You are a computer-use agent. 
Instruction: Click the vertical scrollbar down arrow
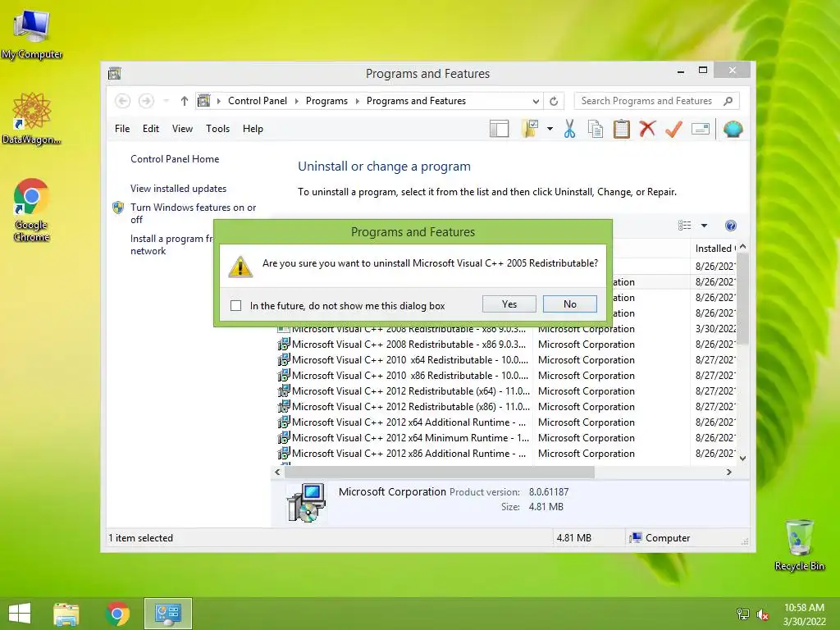(743, 458)
